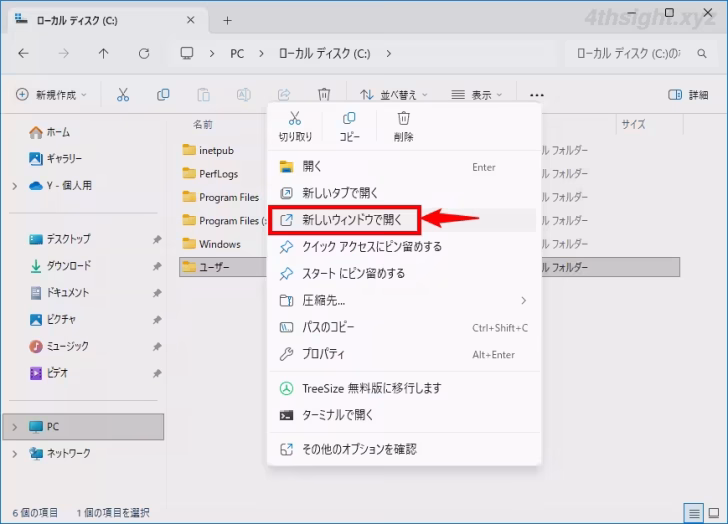Open the See more (…) toolbar menu

tap(536, 95)
